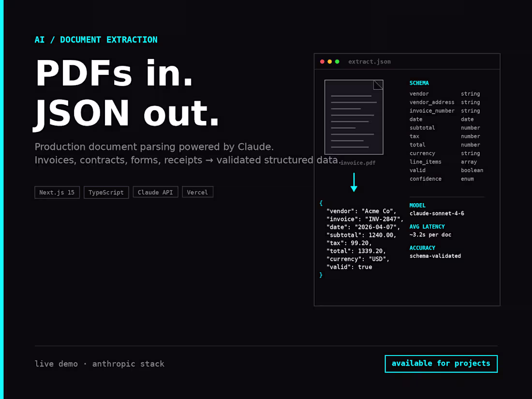The width and height of the screenshot is (532, 399).
Task: Click the yellow traffic light dot
Action: tap(329, 61)
